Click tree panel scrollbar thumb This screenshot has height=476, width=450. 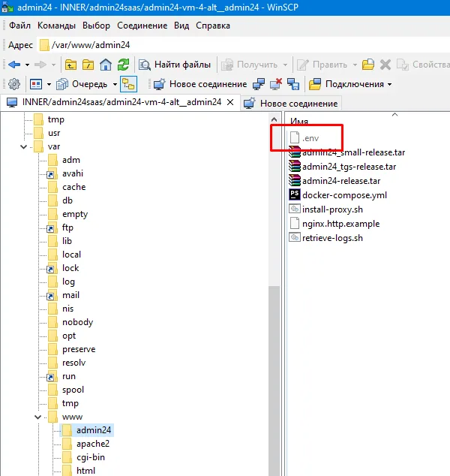(274, 381)
